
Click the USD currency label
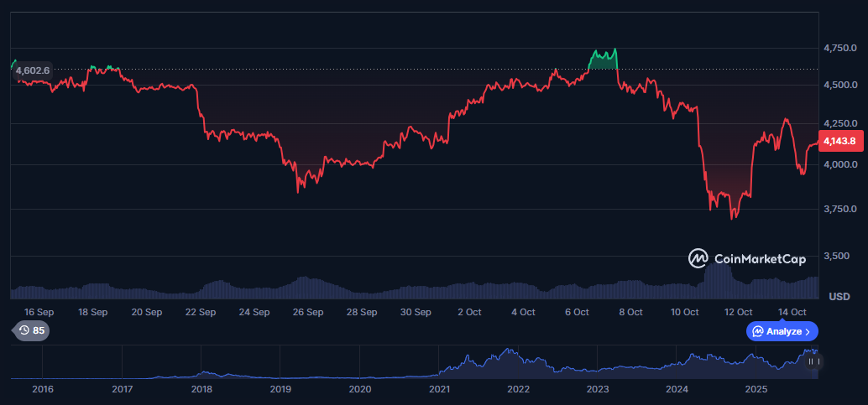[839, 297]
